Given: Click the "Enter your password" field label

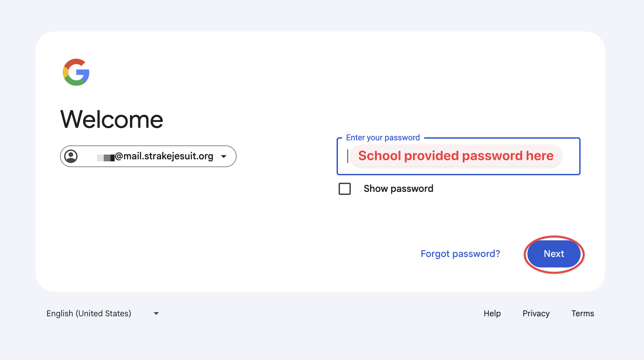Looking at the screenshot, I should pos(383,138).
